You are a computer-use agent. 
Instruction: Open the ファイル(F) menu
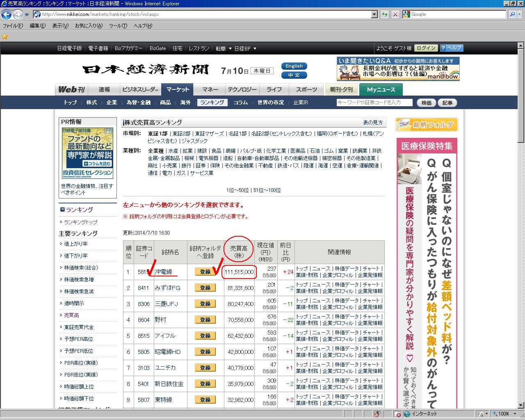point(13,25)
